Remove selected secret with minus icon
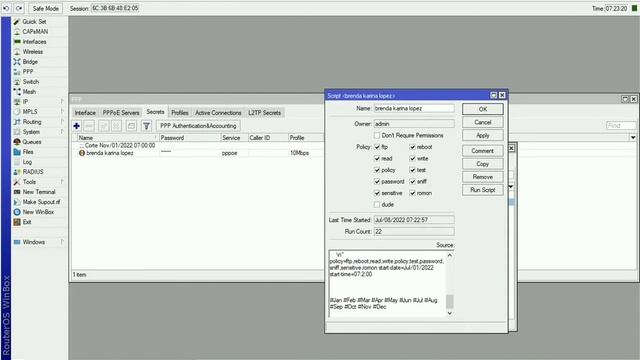This screenshot has width=640, height=360. point(89,126)
